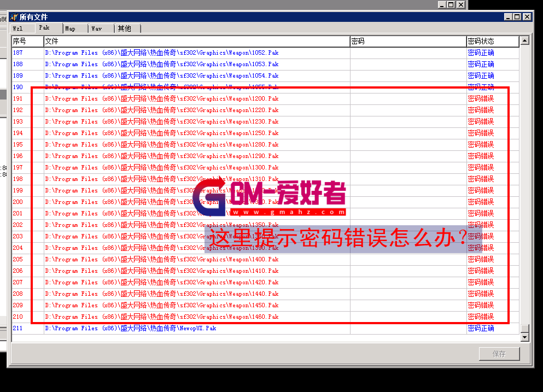Screen dimensions: 543x392
Task: Click 密码错误 status in row 199
Action: pos(481,190)
